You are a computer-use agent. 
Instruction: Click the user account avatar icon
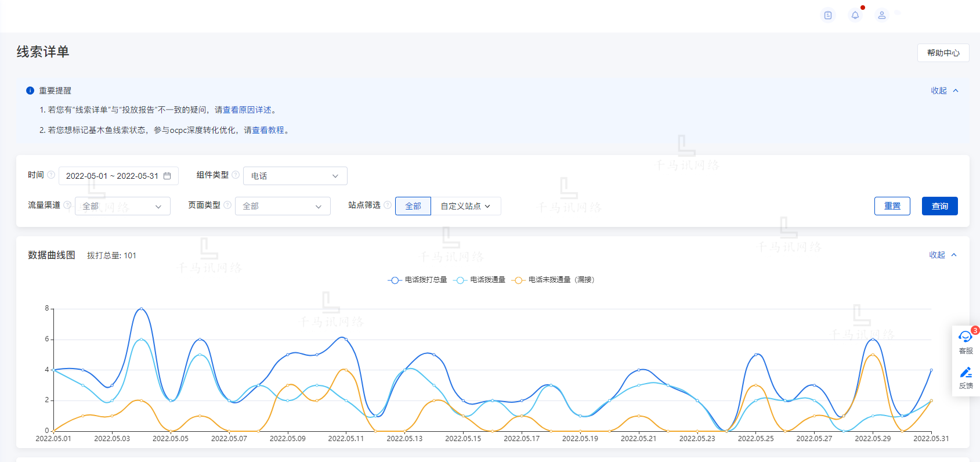click(881, 15)
